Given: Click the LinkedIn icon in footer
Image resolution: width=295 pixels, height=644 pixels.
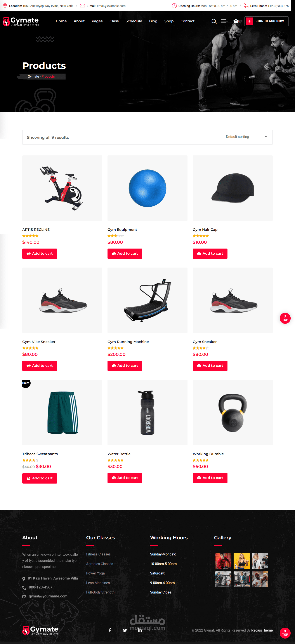Looking at the screenshot, I should click(140, 630).
